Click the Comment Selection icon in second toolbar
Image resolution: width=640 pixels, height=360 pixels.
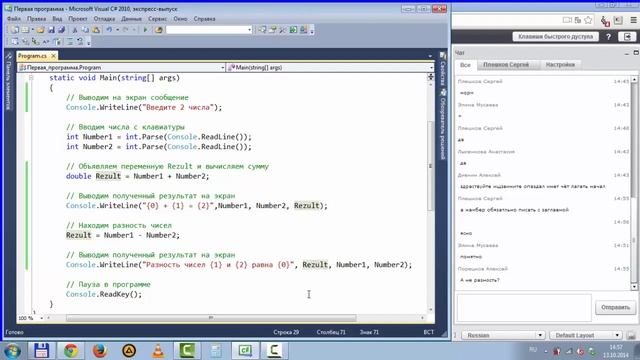pyautogui.click(x=70, y=41)
